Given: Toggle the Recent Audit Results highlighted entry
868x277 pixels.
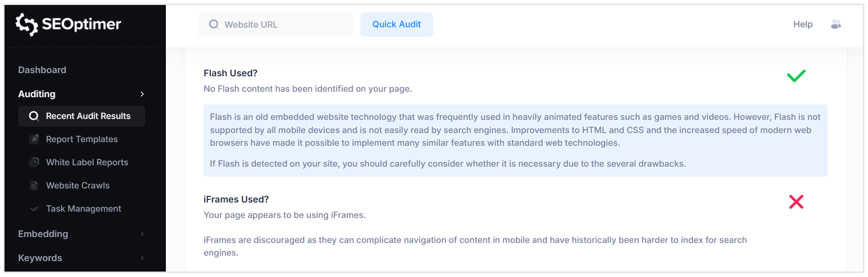Looking at the screenshot, I should [x=81, y=116].
